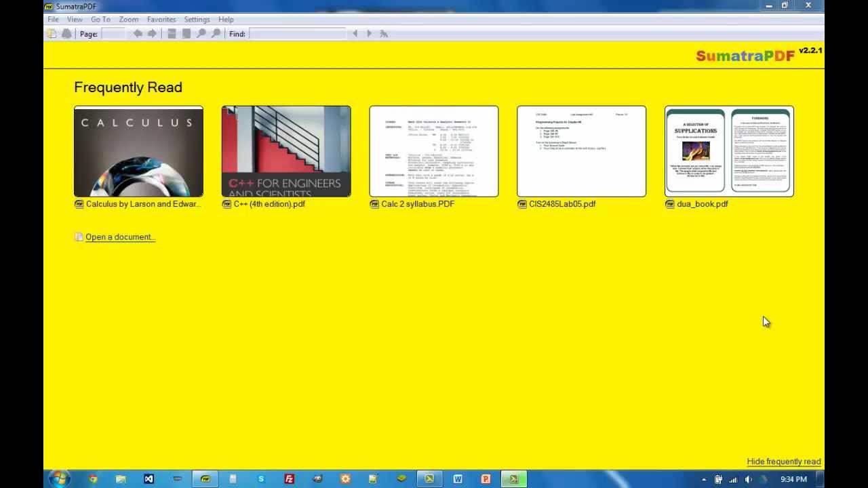Click the 'Open a document...' link
Screen dimensions: 868x488
[x=121, y=237]
